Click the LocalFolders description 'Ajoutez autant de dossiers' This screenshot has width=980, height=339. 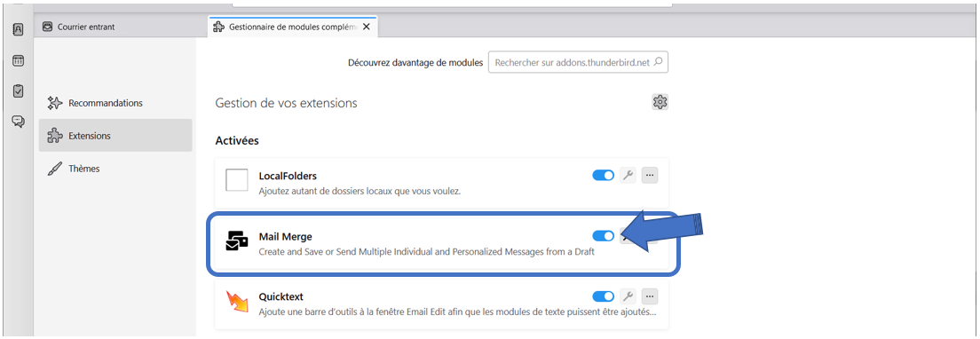pyautogui.click(x=360, y=191)
